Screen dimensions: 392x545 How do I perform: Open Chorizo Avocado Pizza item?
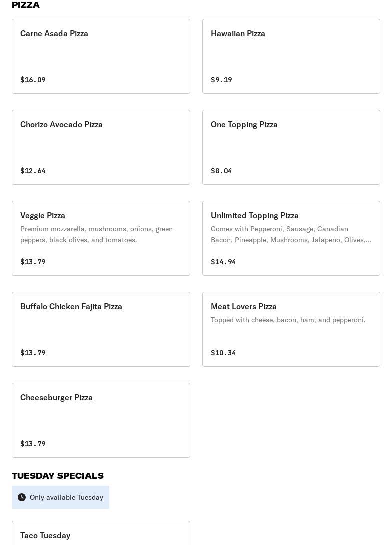[x=101, y=147]
